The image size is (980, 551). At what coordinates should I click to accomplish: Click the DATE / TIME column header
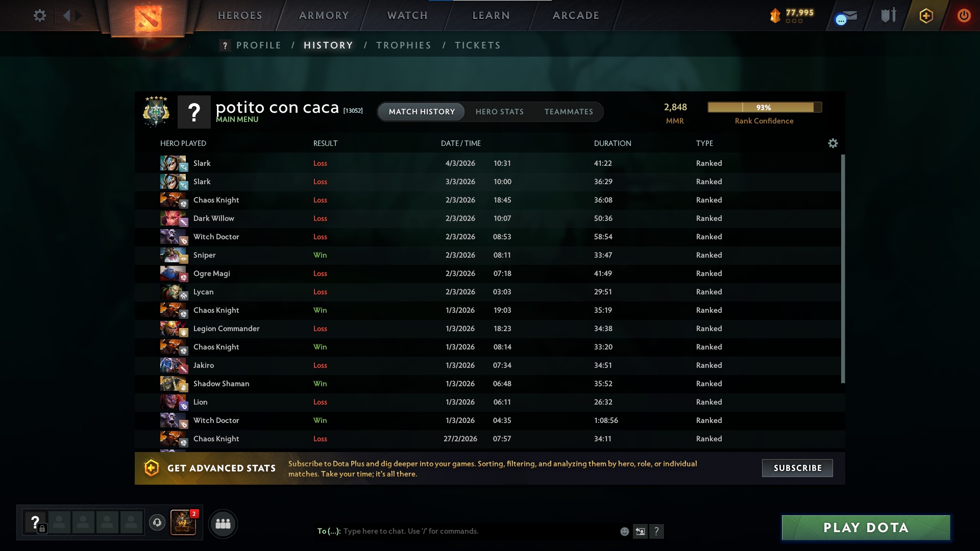[x=461, y=143]
